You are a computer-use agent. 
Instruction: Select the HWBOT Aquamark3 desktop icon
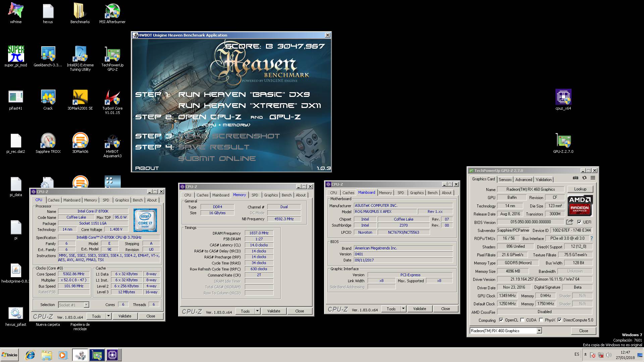[112, 145]
